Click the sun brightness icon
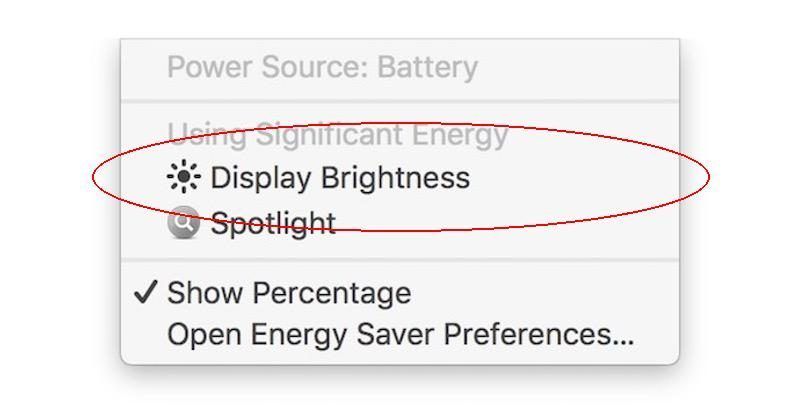 [183, 178]
